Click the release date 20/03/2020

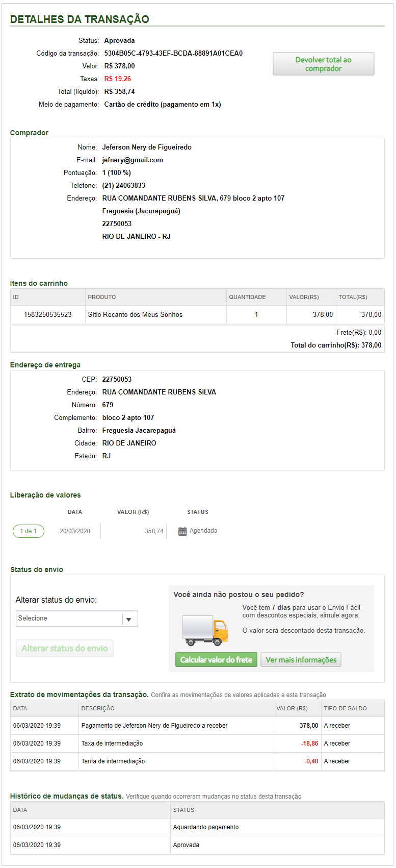click(75, 531)
